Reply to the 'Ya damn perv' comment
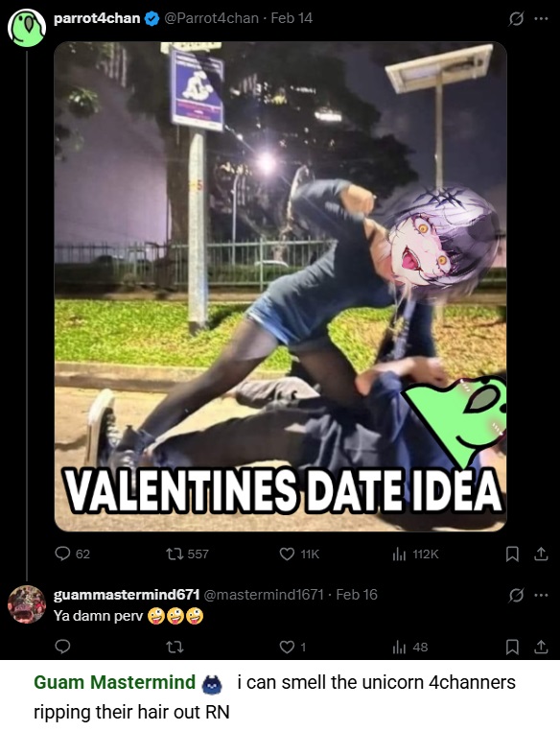Image resolution: width=560 pixels, height=731 pixels. coord(62,647)
